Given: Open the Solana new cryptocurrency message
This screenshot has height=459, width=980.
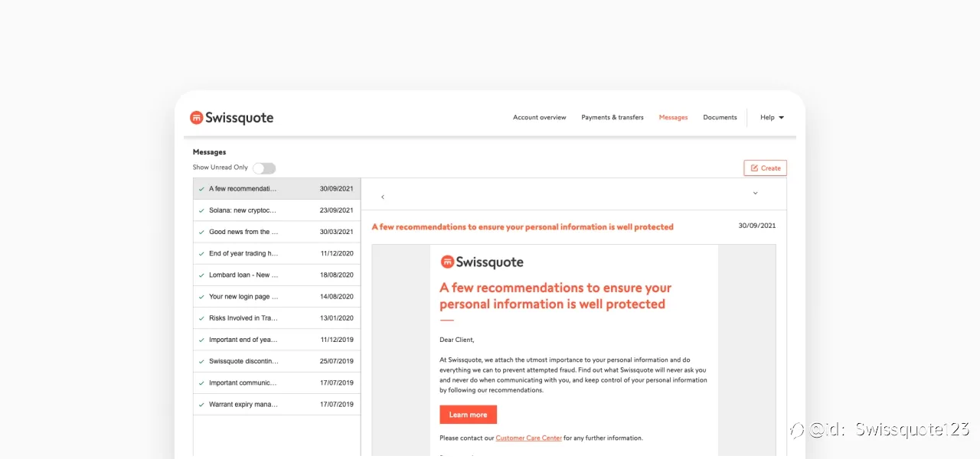Looking at the screenshot, I should 276,210.
